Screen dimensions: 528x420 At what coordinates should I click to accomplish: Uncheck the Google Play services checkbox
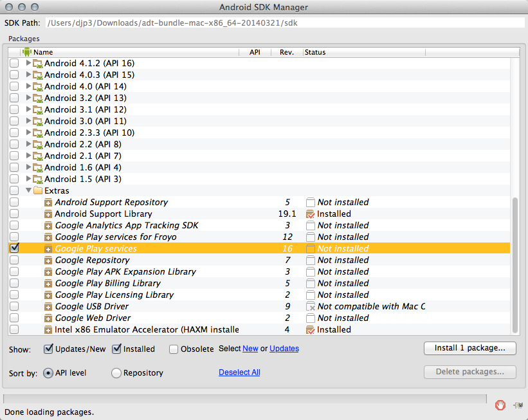tap(14, 248)
